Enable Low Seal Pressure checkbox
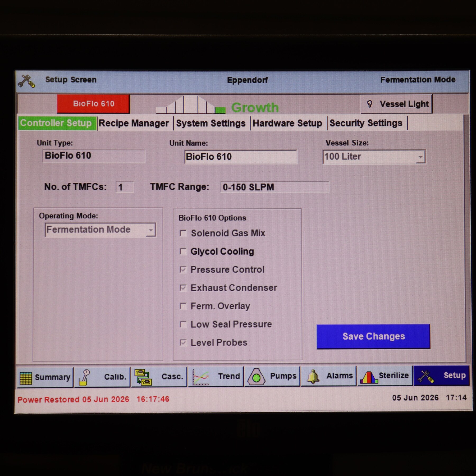Viewport: 476px width, 476px height. (x=183, y=324)
